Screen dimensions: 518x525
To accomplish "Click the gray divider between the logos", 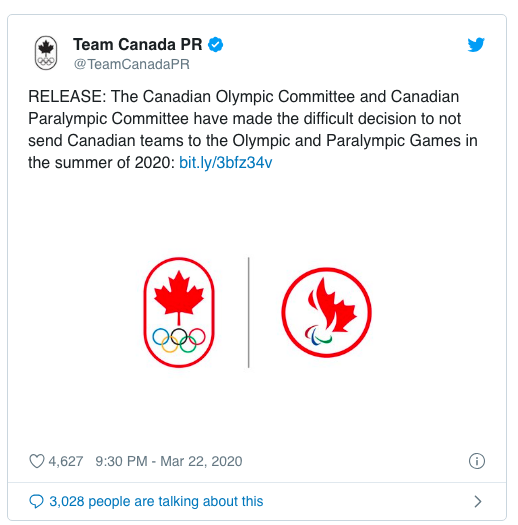I will click(248, 312).
